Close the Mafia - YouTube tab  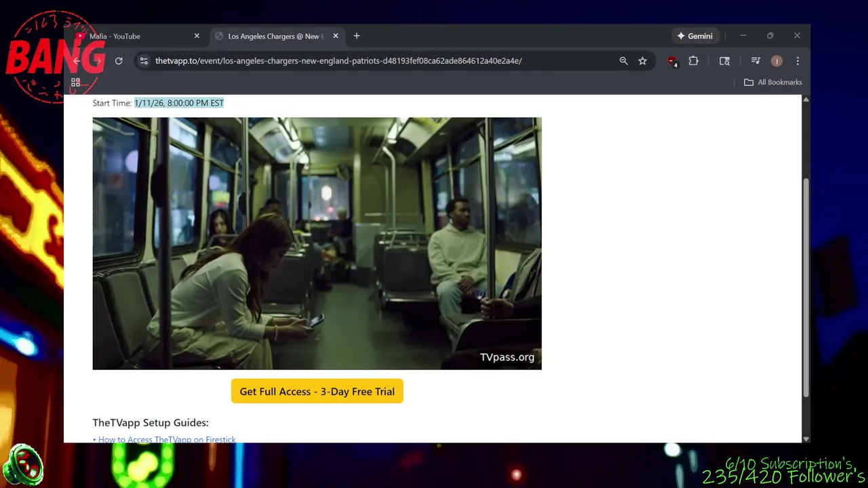coord(197,36)
